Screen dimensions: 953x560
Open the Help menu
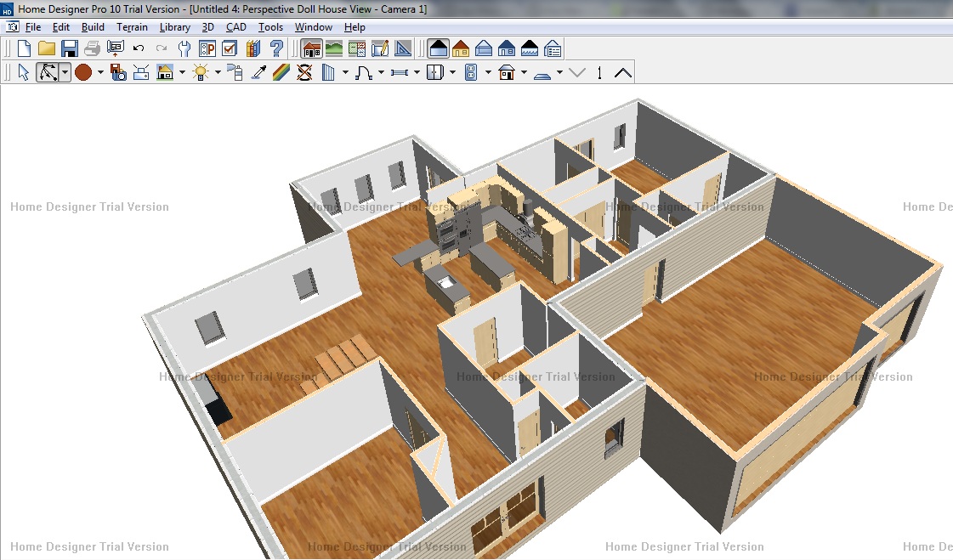(x=355, y=27)
